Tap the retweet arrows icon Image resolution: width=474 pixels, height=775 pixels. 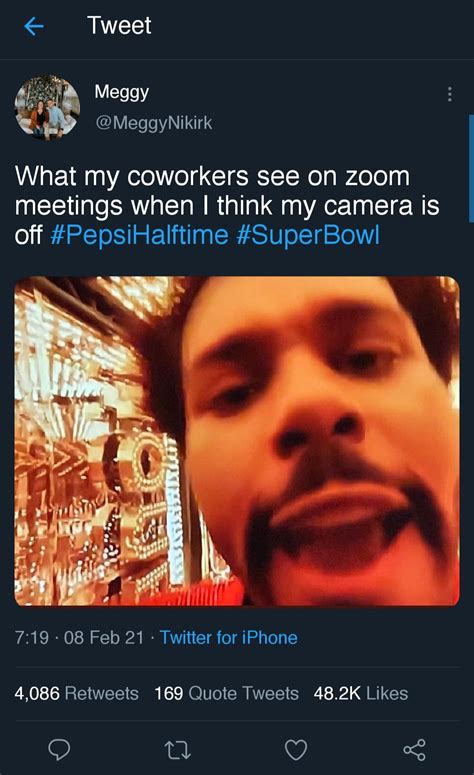(177, 749)
